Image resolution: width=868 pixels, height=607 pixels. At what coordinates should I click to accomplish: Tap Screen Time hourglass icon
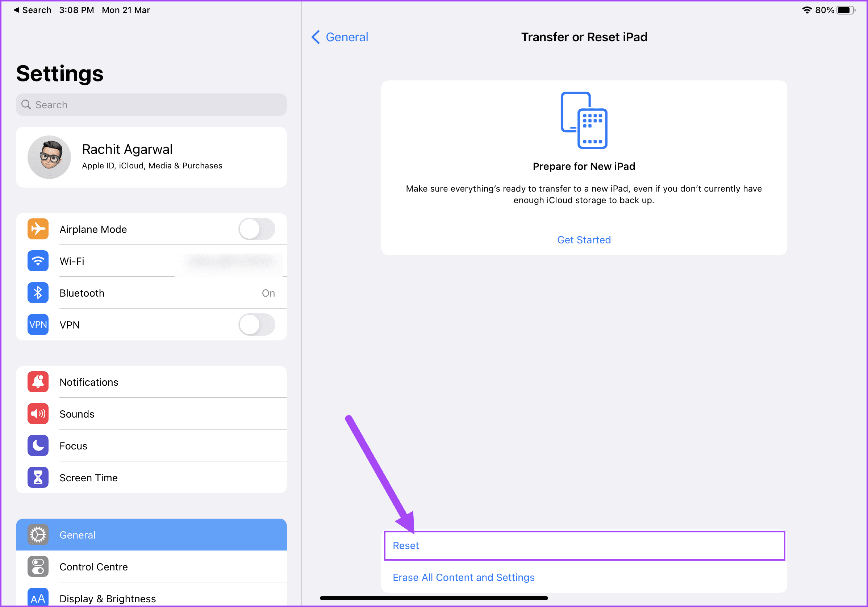pyautogui.click(x=38, y=477)
